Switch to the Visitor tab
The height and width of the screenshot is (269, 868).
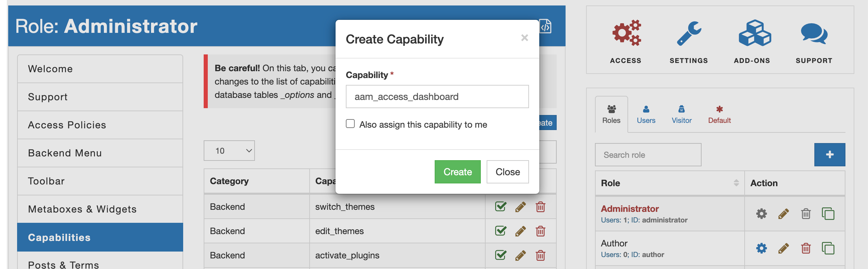point(681,114)
